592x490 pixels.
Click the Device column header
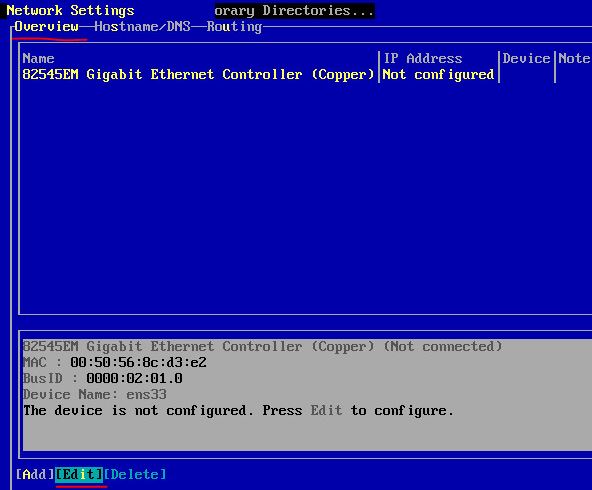click(526, 59)
